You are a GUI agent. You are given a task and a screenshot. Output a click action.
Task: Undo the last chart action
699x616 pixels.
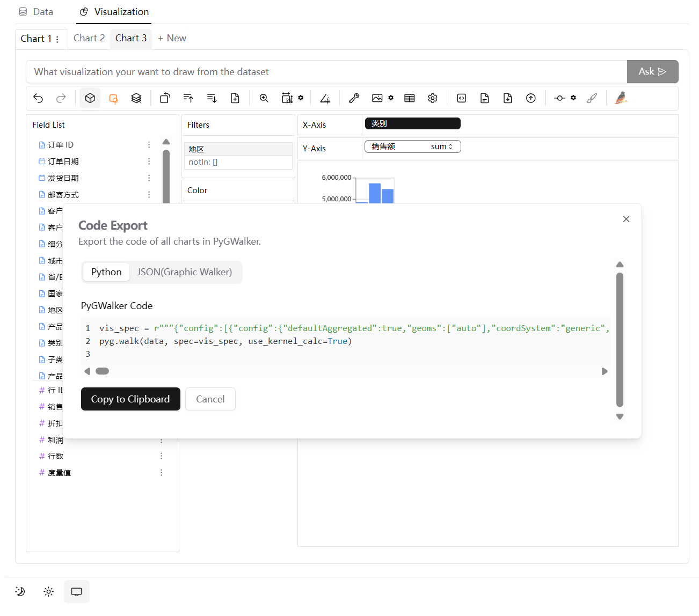click(x=38, y=98)
